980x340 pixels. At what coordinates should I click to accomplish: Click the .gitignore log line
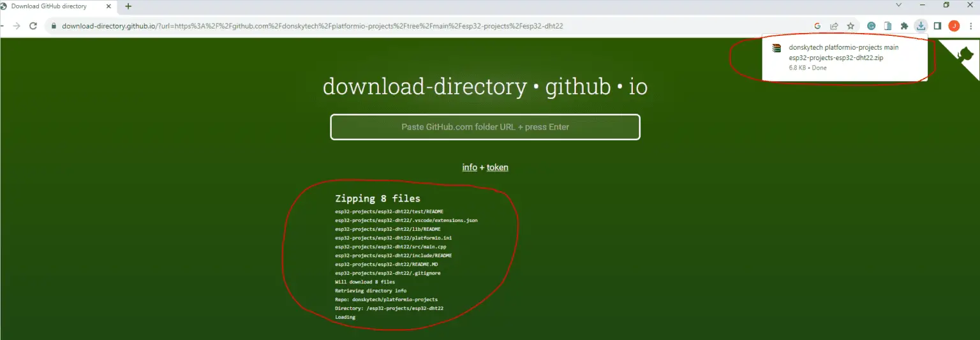[x=388, y=273]
